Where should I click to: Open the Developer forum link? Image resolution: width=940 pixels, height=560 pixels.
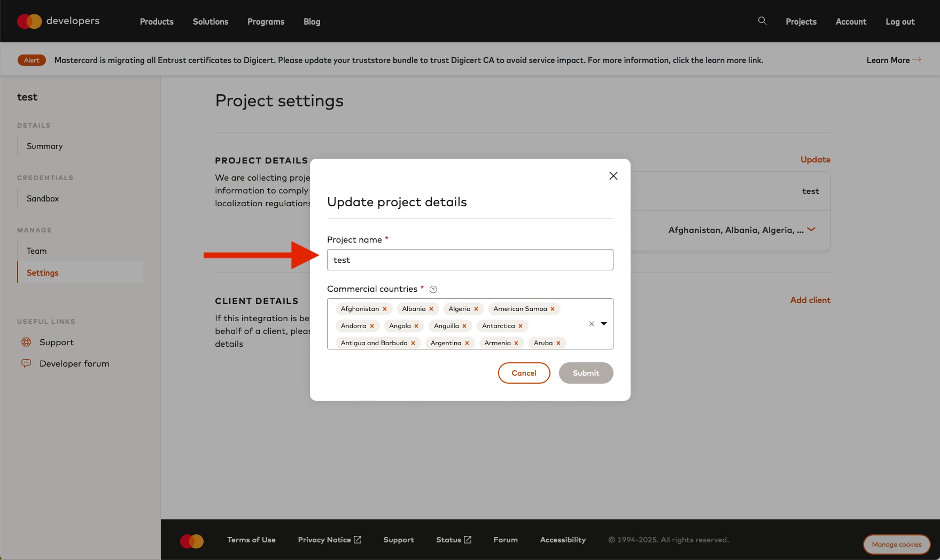[74, 363]
